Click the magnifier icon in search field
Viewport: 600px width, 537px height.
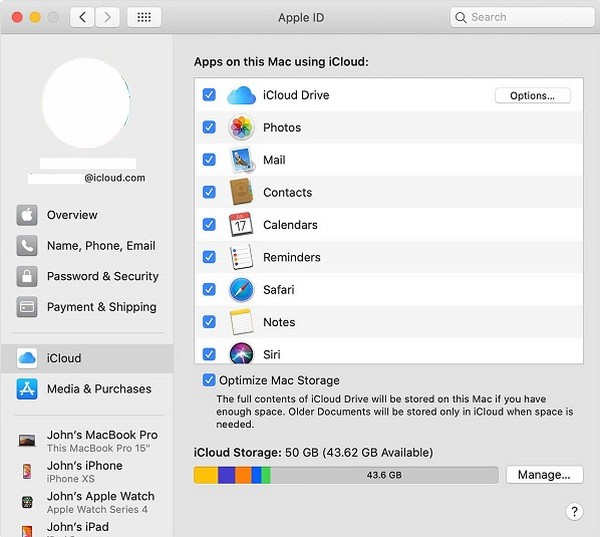(461, 18)
